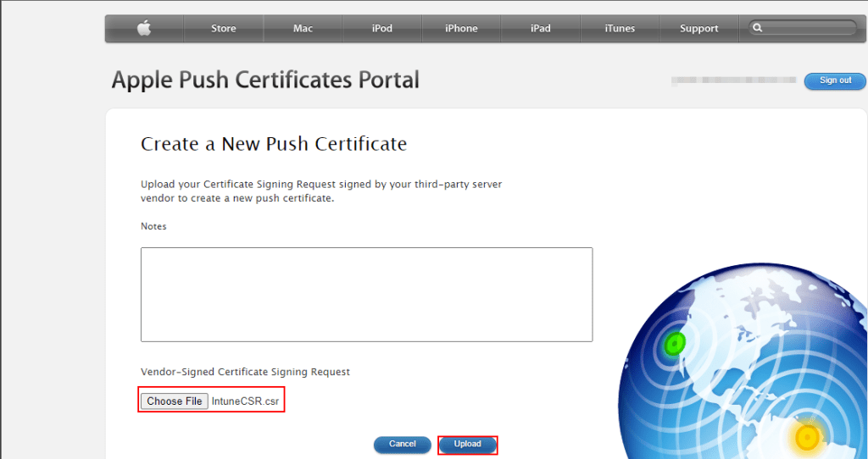Click the Apple Push Certificates Portal title
The width and height of the screenshot is (868, 459).
pyautogui.click(x=265, y=80)
